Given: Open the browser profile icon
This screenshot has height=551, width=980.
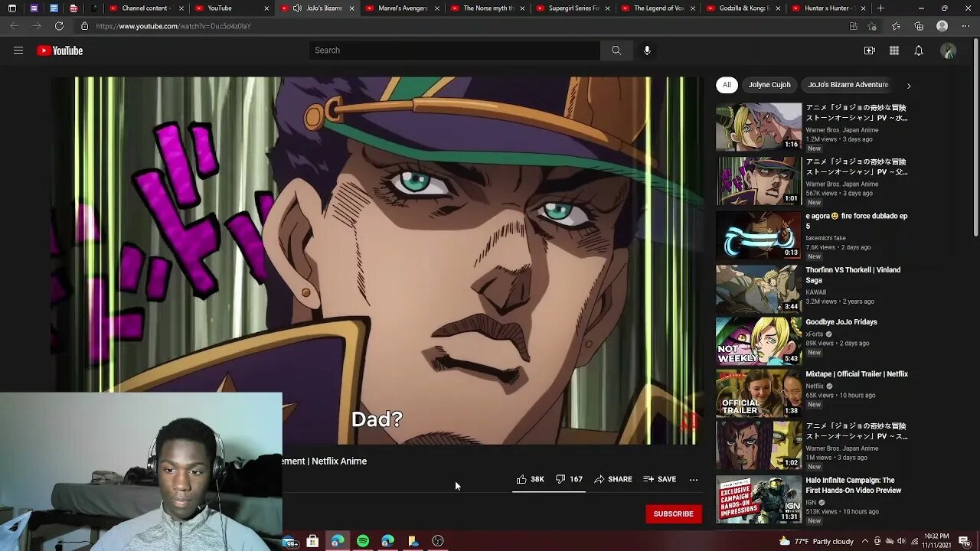Looking at the screenshot, I should coord(942,26).
